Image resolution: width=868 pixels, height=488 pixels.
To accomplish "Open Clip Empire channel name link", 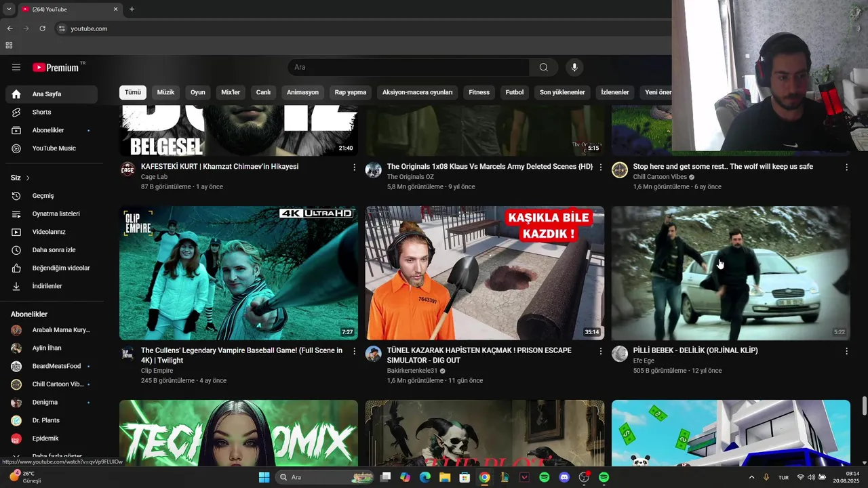I will (157, 371).
